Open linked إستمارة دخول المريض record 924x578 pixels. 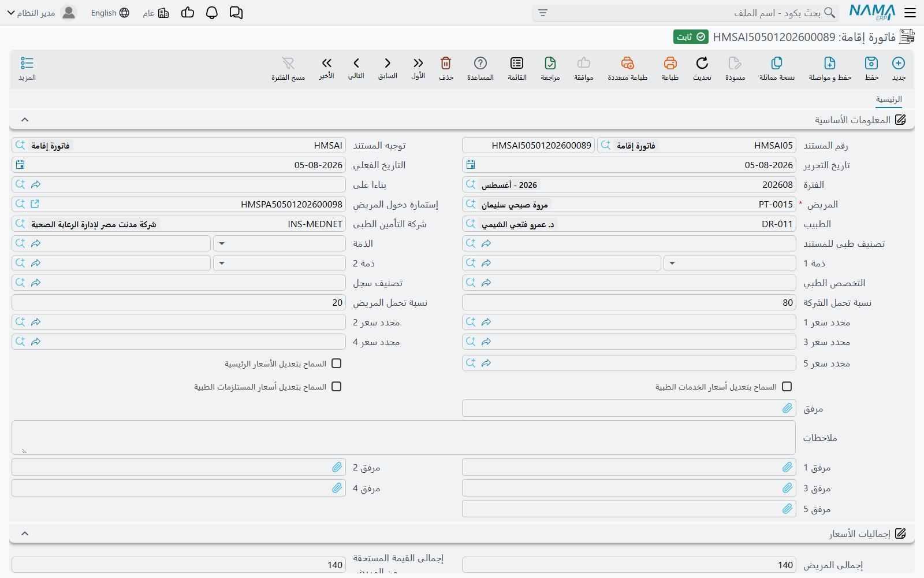coord(35,204)
